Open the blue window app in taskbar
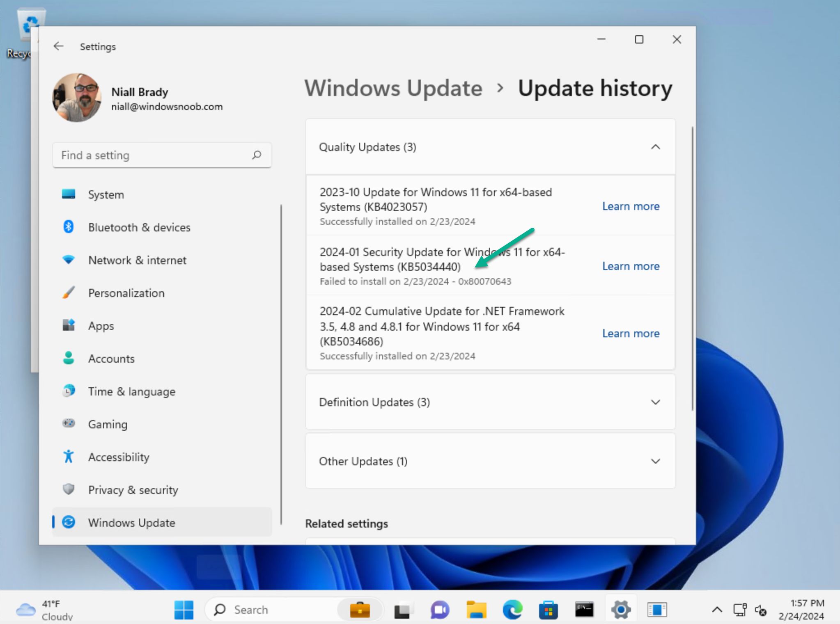840x624 pixels. 657,610
